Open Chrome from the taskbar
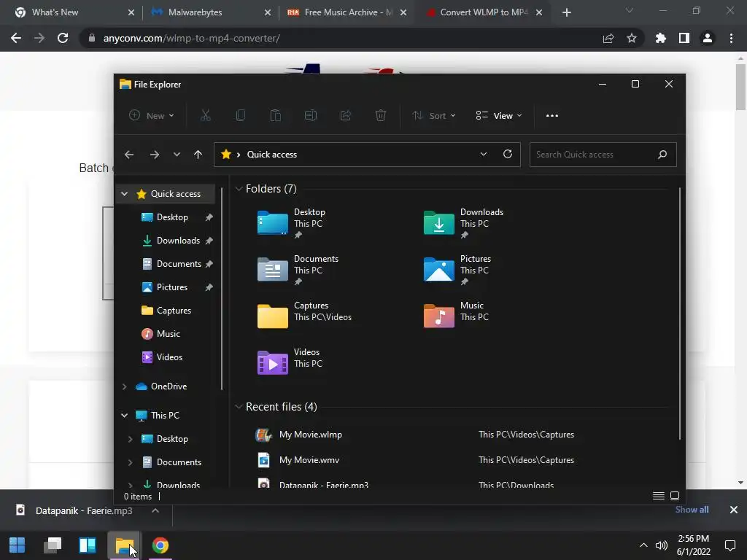 point(160,545)
